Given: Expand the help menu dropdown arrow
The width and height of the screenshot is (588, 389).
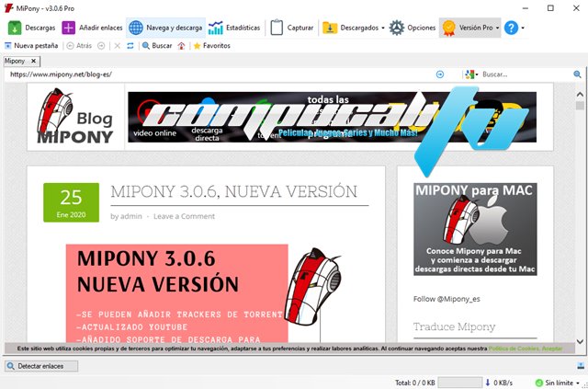Looking at the screenshot, I should pos(523,28).
